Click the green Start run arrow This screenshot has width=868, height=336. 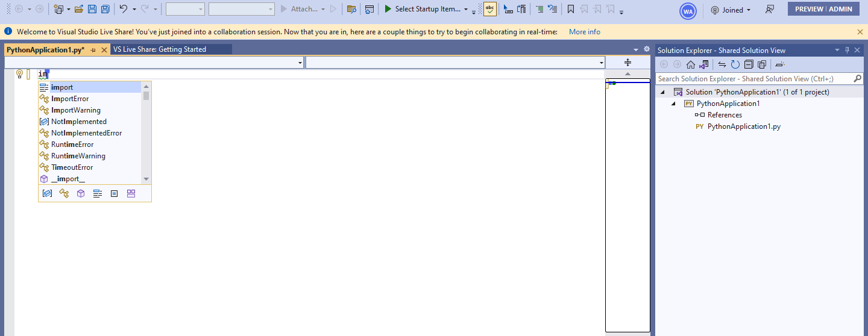click(388, 9)
